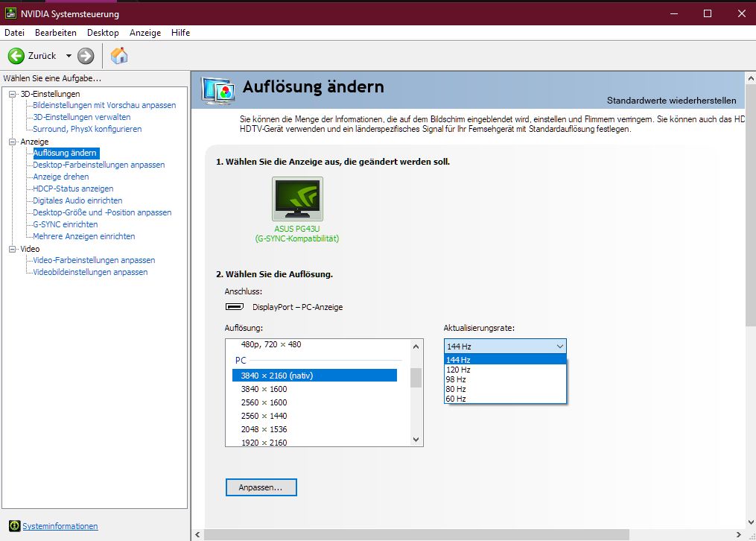Click the green Zurück back arrow
Screen dimensions: 756x541
point(16,55)
